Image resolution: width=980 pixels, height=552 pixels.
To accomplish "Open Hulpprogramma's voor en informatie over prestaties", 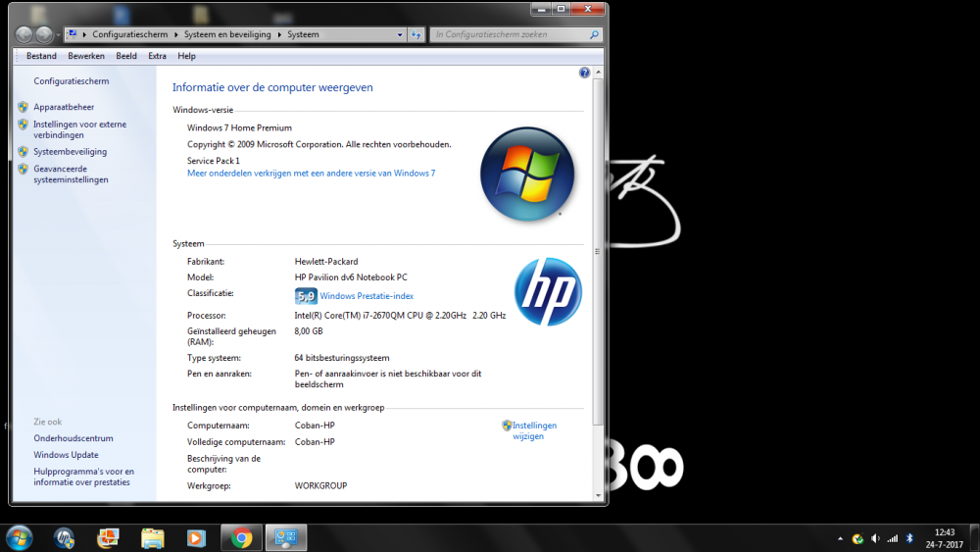I will [x=83, y=477].
